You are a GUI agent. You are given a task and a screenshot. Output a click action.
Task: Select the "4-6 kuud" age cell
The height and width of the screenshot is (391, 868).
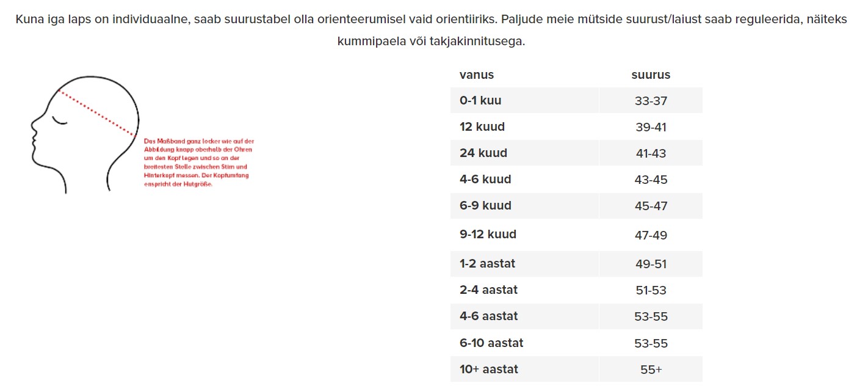485,180
